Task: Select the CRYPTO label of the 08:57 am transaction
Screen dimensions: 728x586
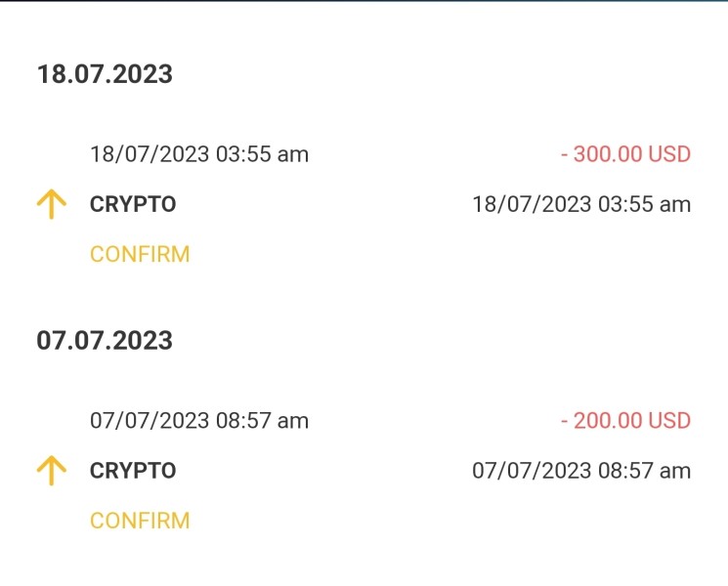Action: [x=133, y=471]
